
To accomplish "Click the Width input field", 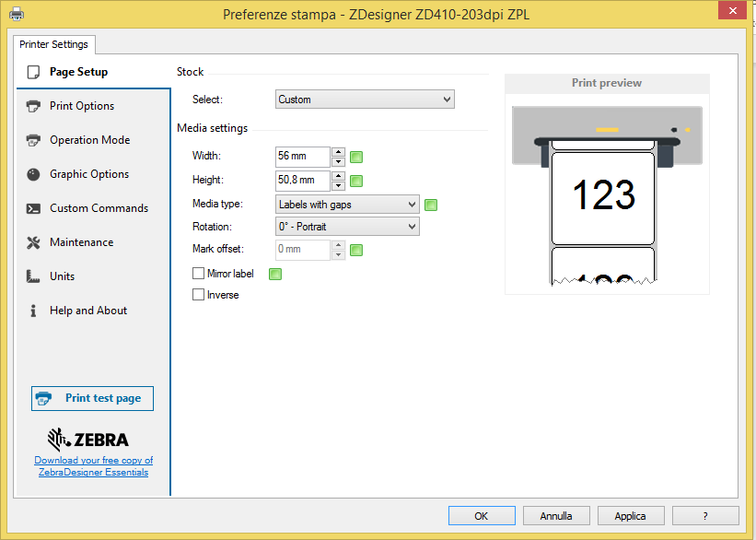I will [303, 157].
